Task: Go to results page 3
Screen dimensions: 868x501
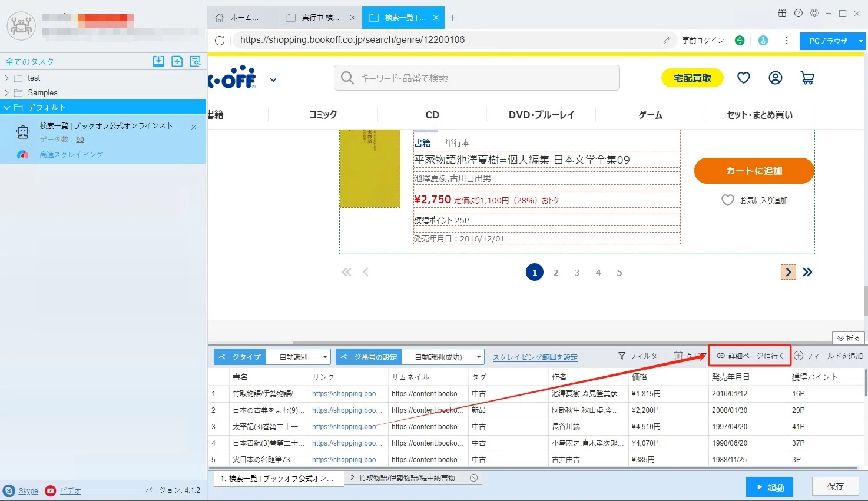Action: [x=577, y=273]
